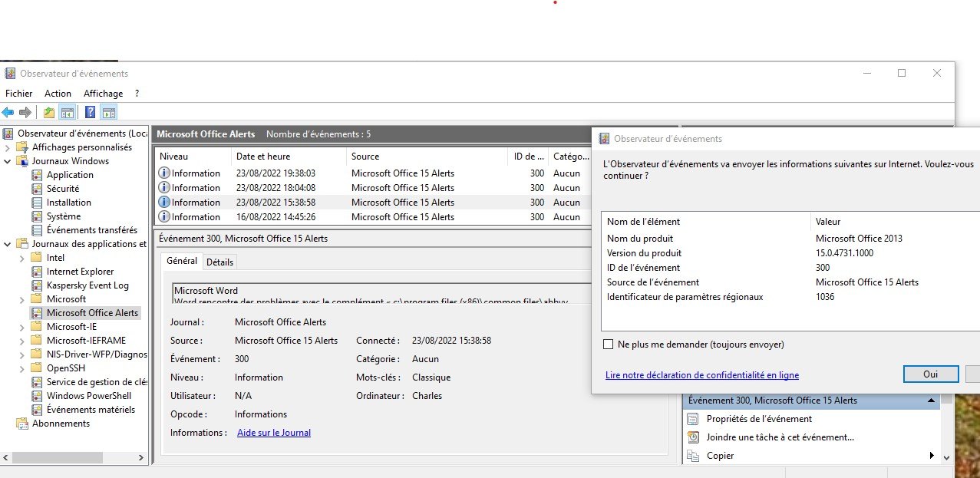Image resolution: width=980 pixels, height=478 pixels.
Task: Collapse the Journaux des applications node
Action: pos(8,244)
